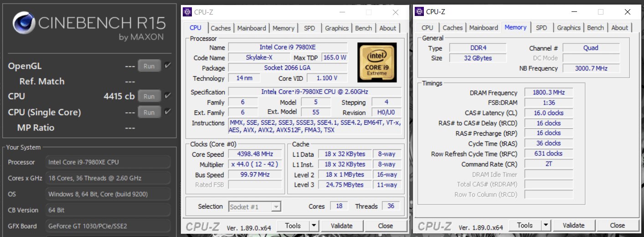644x237 pixels.
Task: Click the right CPU-Z window title icon
Action: tap(419, 12)
